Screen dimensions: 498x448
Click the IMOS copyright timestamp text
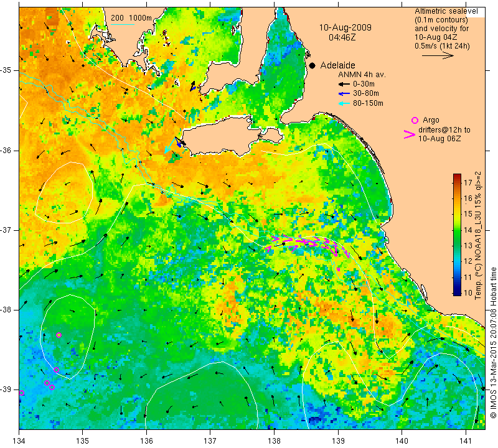(493, 342)
